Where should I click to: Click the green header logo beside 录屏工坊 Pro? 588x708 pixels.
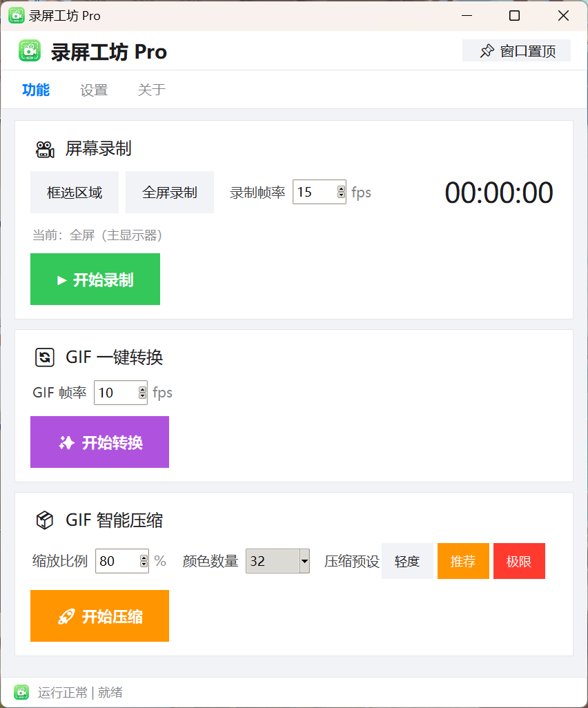30,50
